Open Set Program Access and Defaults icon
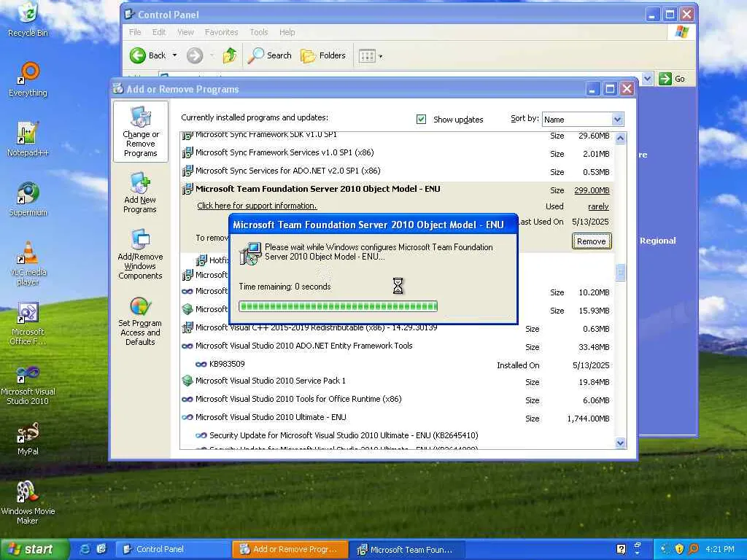Image resolution: width=747 pixels, height=560 pixels. pos(141,321)
